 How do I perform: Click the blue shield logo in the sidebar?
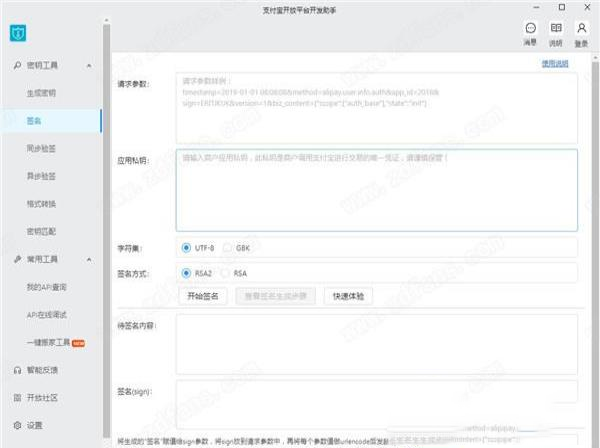[x=18, y=33]
